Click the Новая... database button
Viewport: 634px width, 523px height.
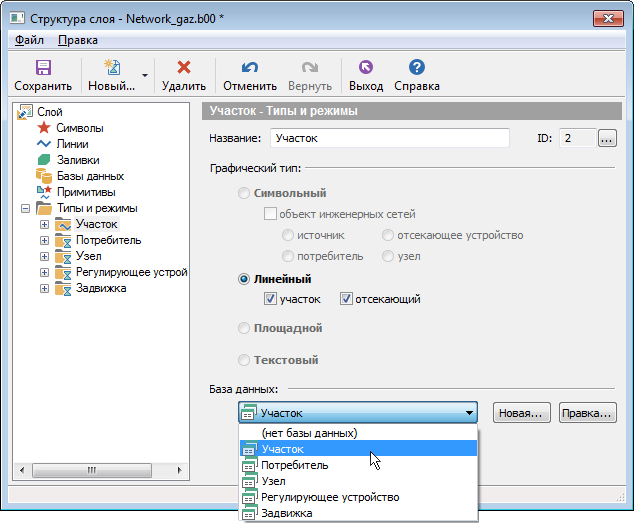click(x=520, y=413)
